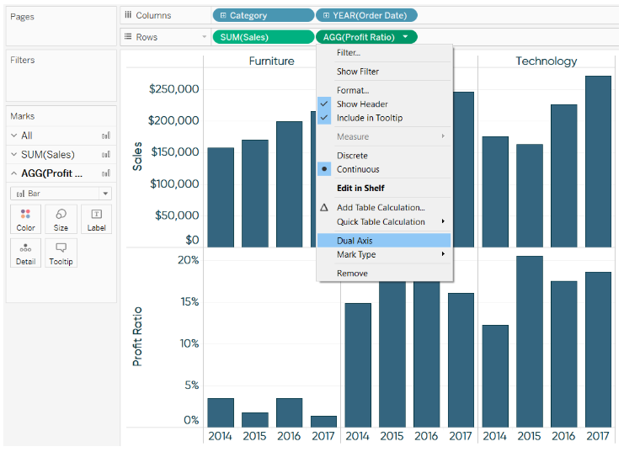Select Technology 2015 profit ratio bar
This screenshot has height=452, width=624.
point(529,342)
